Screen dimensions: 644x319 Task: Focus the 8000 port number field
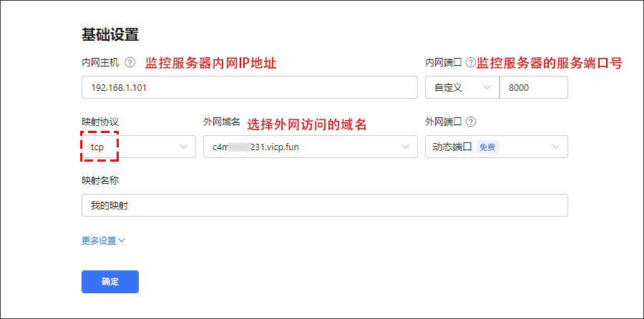click(x=534, y=87)
